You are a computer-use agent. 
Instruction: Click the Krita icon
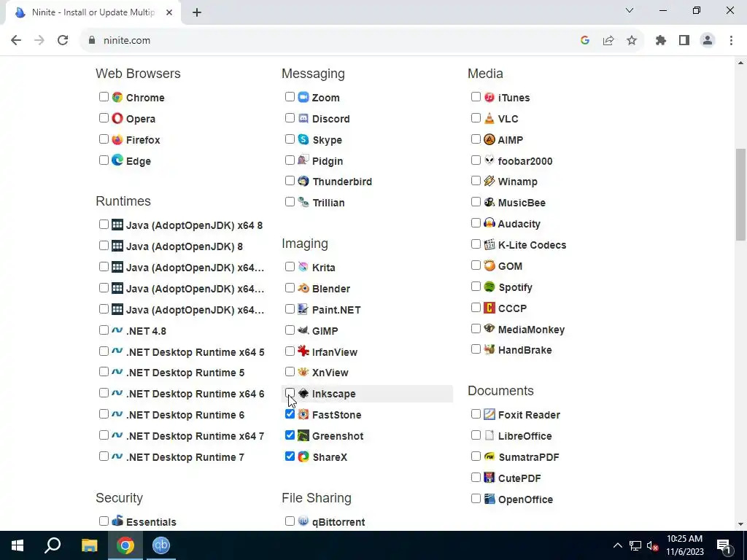(x=303, y=267)
